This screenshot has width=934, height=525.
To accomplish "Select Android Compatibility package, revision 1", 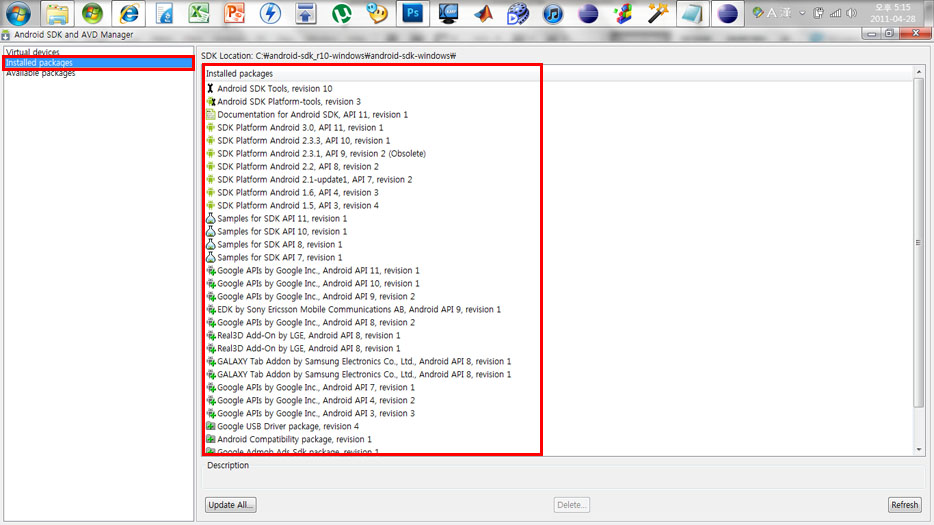I will pos(294,439).
